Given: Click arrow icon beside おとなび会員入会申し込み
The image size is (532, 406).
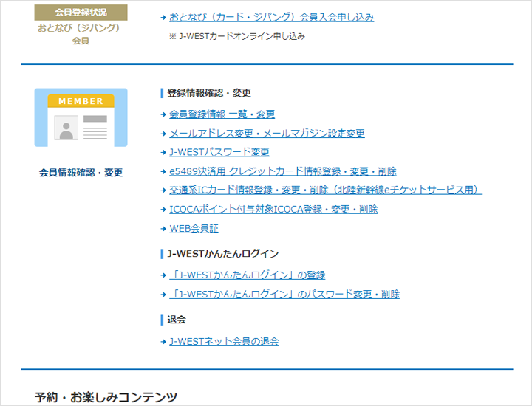Looking at the screenshot, I should coord(163,17).
